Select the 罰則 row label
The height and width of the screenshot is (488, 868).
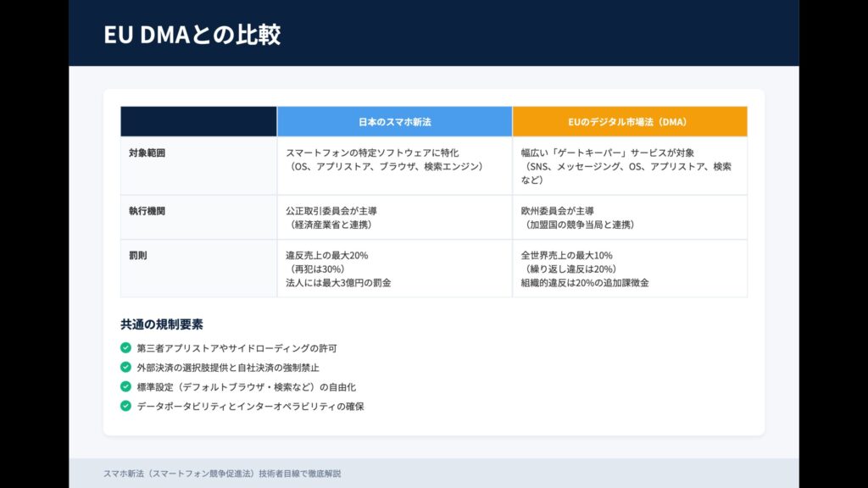tap(138, 255)
